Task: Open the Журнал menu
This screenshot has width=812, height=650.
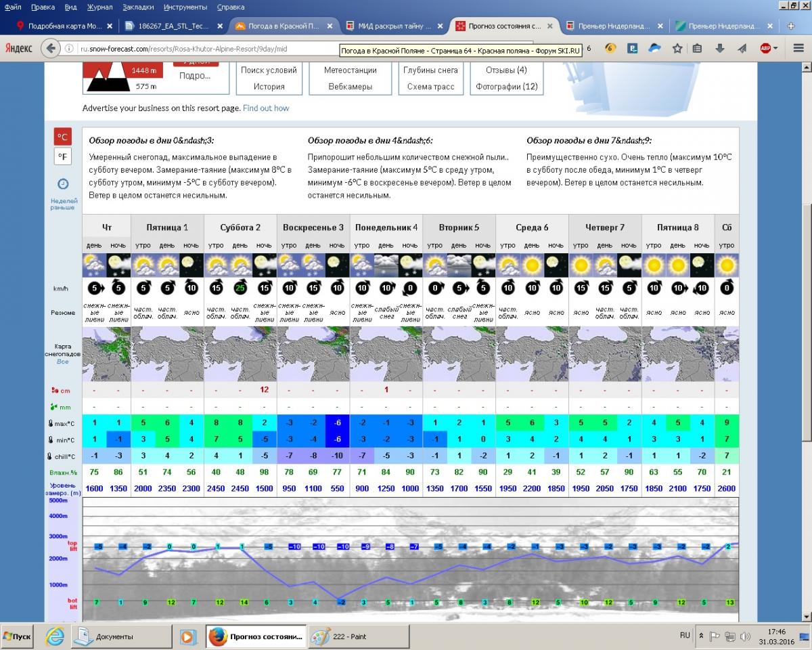Action: coord(100,7)
